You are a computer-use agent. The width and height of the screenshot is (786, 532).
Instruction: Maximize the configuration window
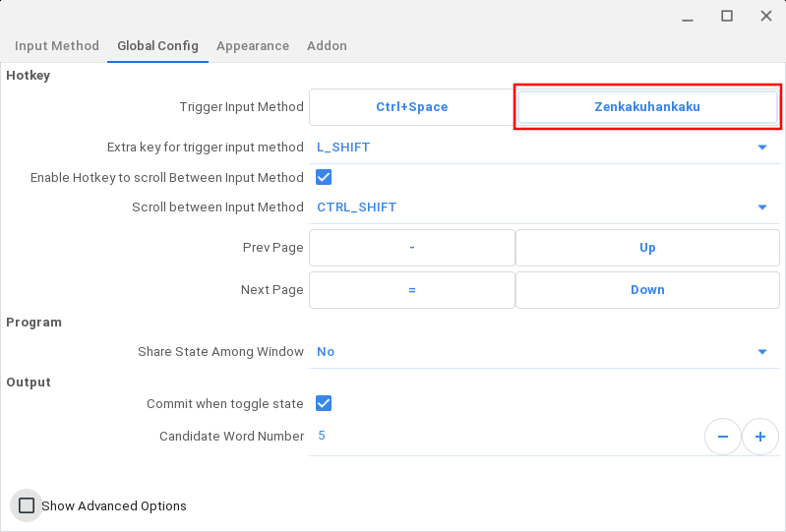[x=727, y=16]
